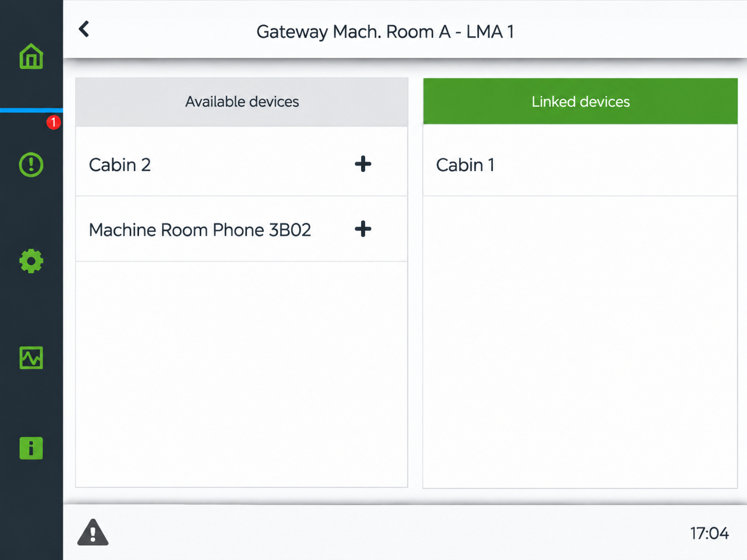Go back using the left chevron
747x560 pixels.
click(x=84, y=29)
